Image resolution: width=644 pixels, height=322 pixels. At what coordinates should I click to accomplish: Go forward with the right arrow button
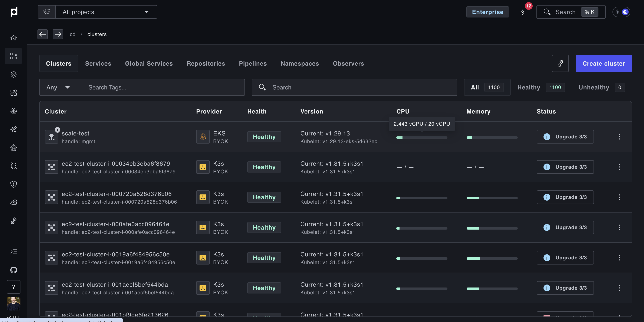point(58,34)
